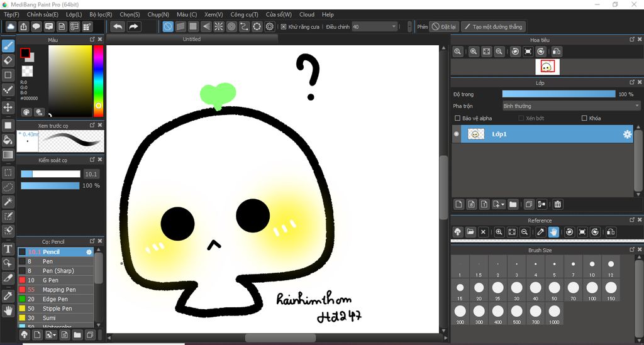
Task: Select the Move tool
Action: (8, 107)
